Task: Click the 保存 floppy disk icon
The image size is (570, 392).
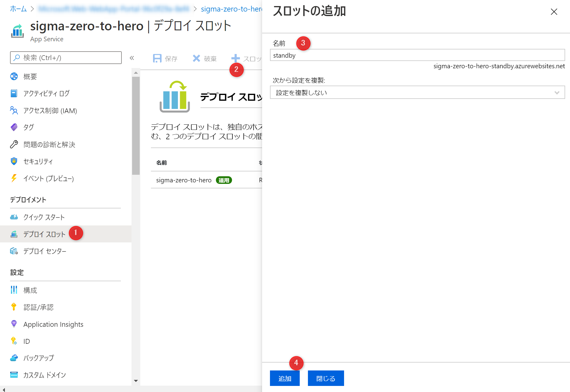Action: tap(157, 58)
